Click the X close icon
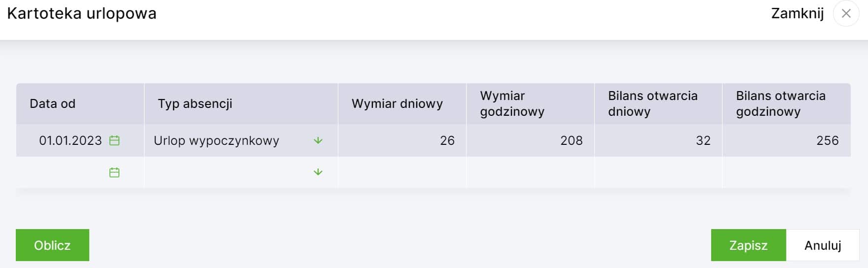The height and width of the screenshot is (268, 868). pyautogui.click(x=846, y=14)
